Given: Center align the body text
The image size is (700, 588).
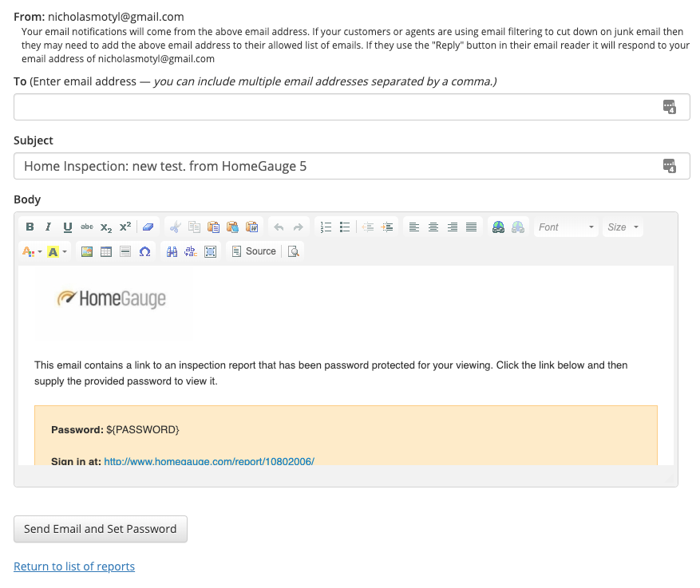Looking at the screenshot, I should [x=433, y=227].
